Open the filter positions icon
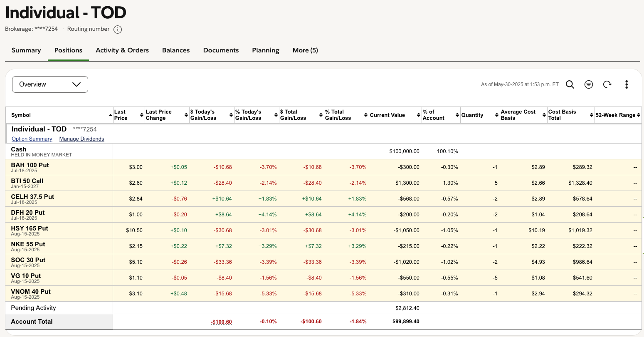This screenshot has width=644, height=337. (589, 84)
